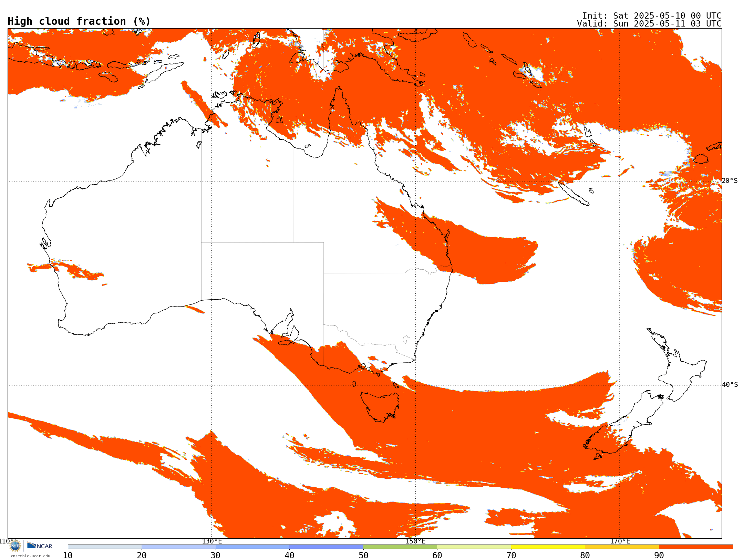Viewport: 744px width, 560px height.
Task: Click the colorbar tick label '50'
Action: [363, 556]
